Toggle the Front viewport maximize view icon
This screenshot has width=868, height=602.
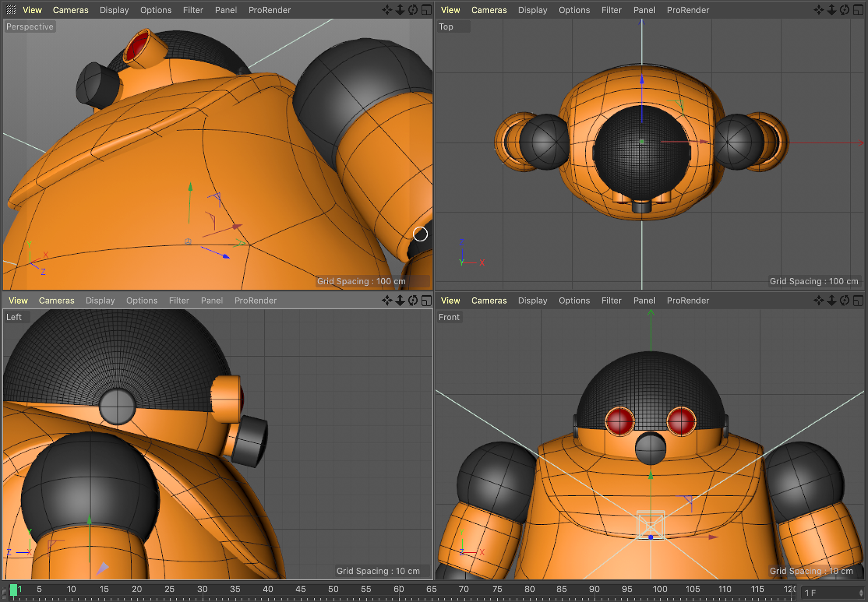(858, 301)
